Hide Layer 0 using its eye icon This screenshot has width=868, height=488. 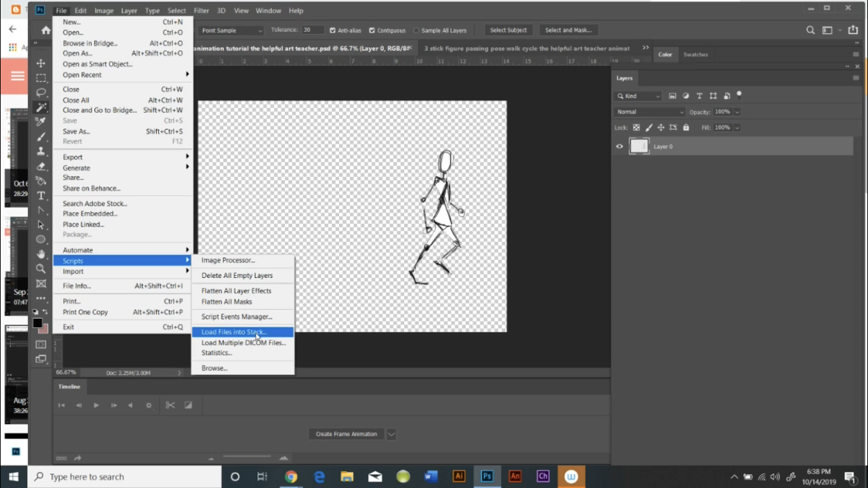[619, 146]
